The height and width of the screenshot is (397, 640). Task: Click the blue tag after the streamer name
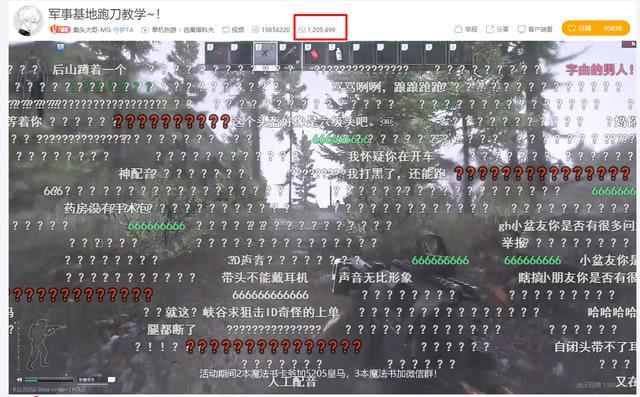(x=123, y=29)
